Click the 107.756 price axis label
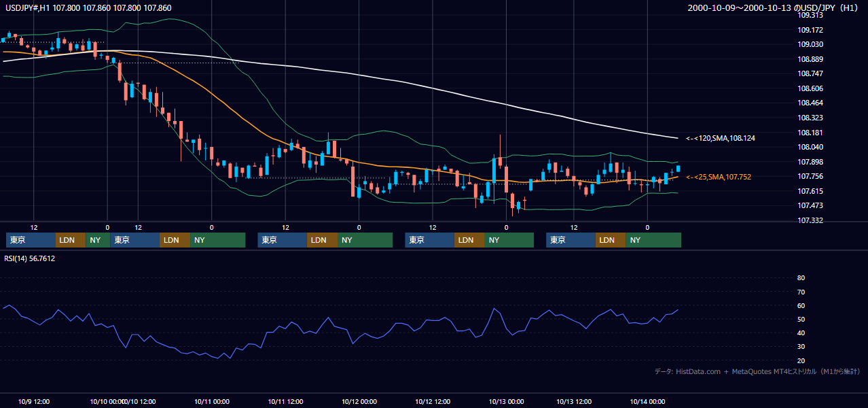 click(810, 176)
